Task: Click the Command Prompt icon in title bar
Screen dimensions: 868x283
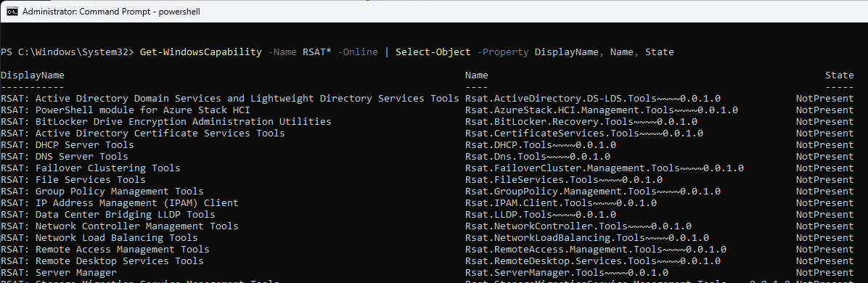Action: 12,11
